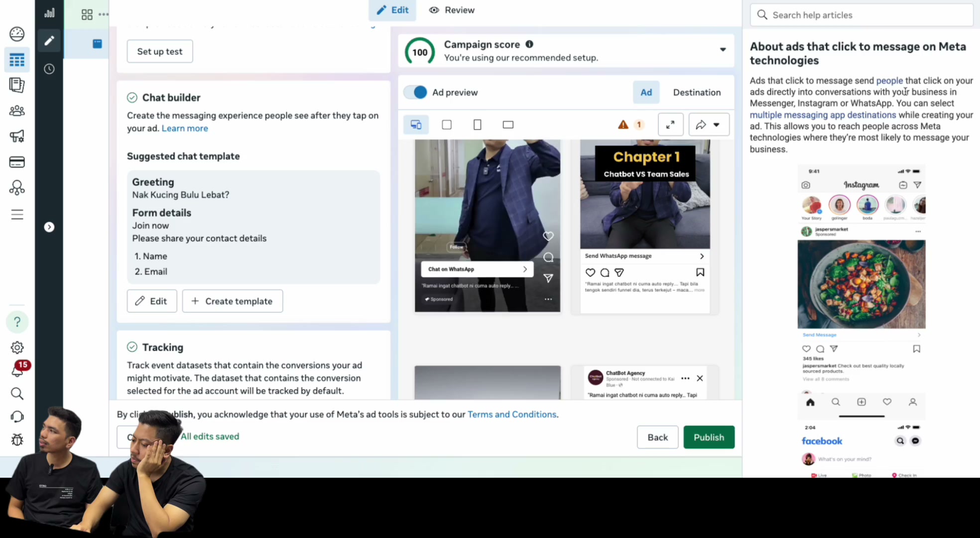Click the Create template button
This screenshot has width=980, height=538.
[x=233, y=301]
